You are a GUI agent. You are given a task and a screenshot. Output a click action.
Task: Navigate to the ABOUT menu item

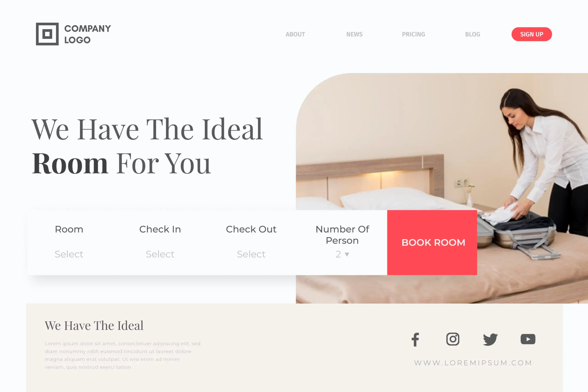(x=295, y=34)
